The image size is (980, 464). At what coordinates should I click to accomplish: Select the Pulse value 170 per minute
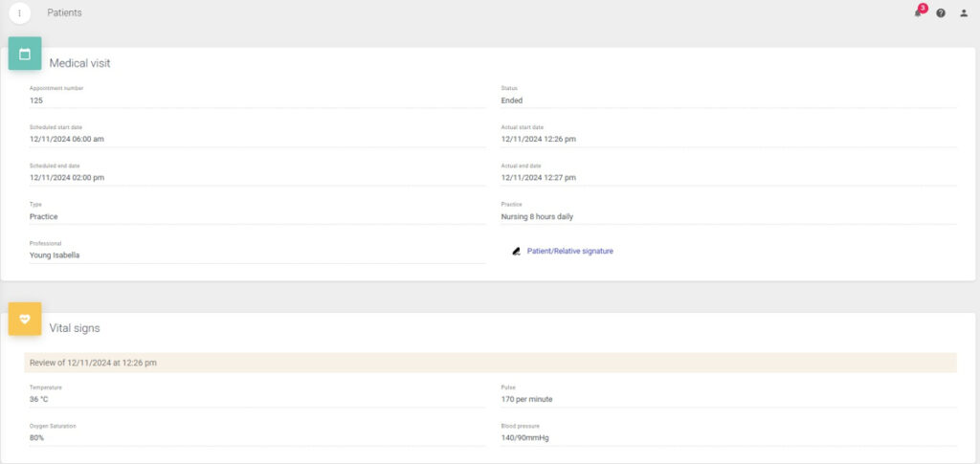click(x=526, y=399)
